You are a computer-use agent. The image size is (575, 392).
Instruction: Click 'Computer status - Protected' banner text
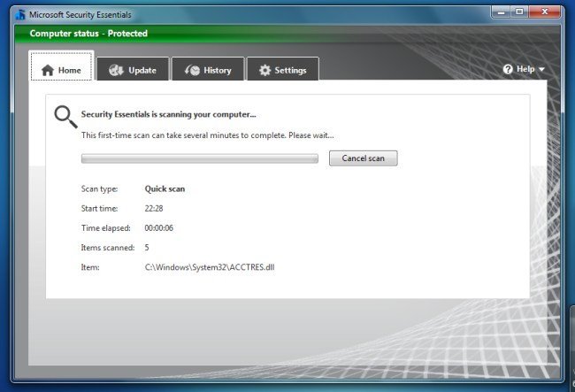coord(88,34)
